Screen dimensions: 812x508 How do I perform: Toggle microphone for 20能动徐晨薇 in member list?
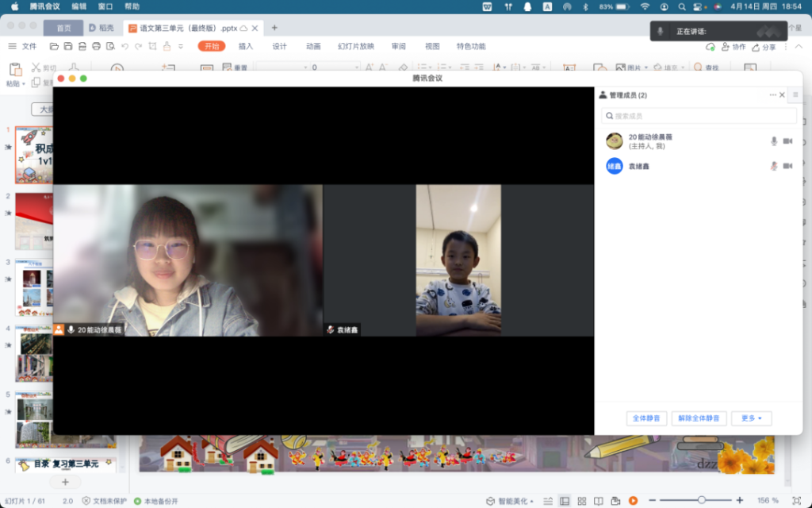click(x=774, y=141)
